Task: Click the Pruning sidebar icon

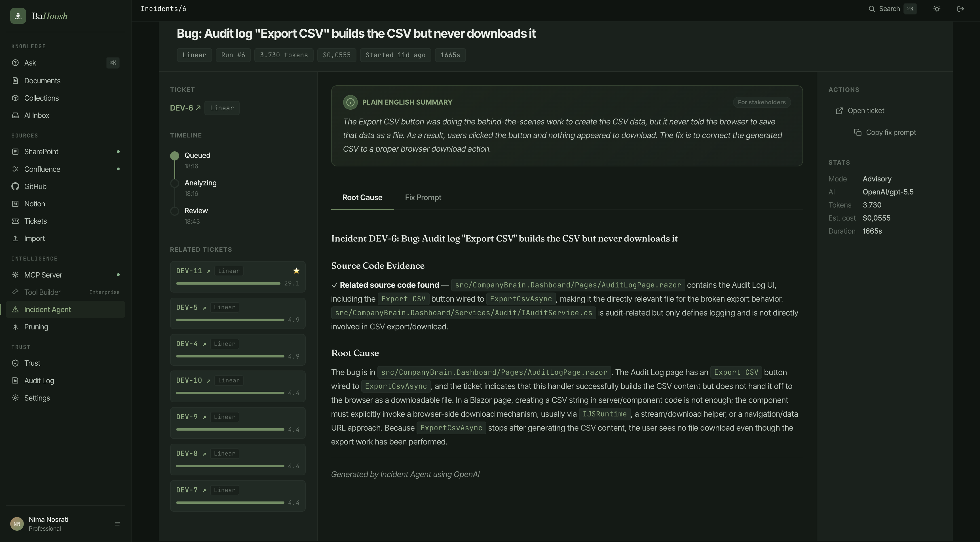Action: tap(15, 327)
